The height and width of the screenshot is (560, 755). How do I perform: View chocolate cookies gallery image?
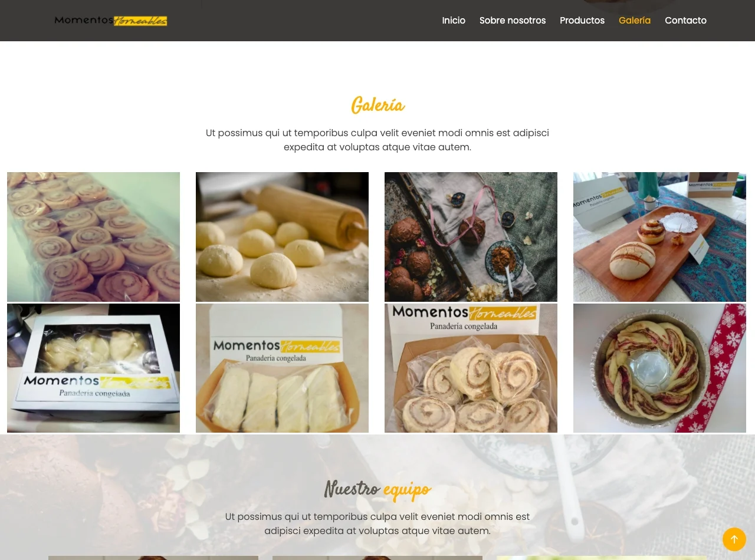[x=471, y=237]
